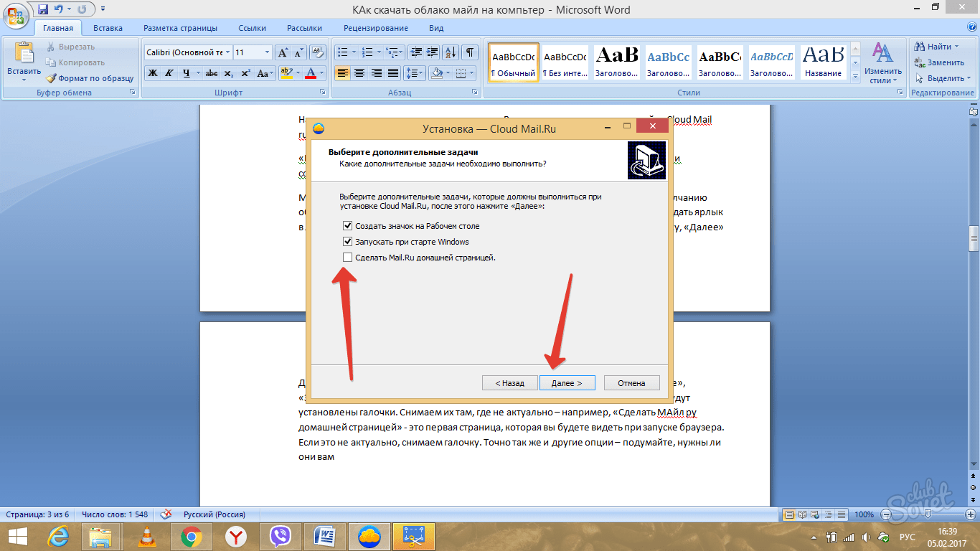Click 'Отмена' to cancel the installation
This screenshot has height=551, width=980.
[x=631, y=383]
